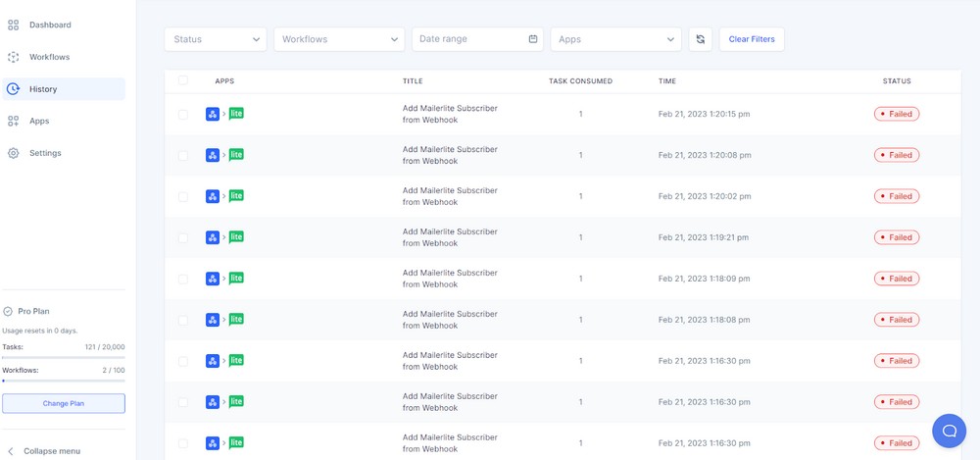Open the support chat bubble
Image resolution: width=980 pixels, height=460 pixels.
[950, 431]
